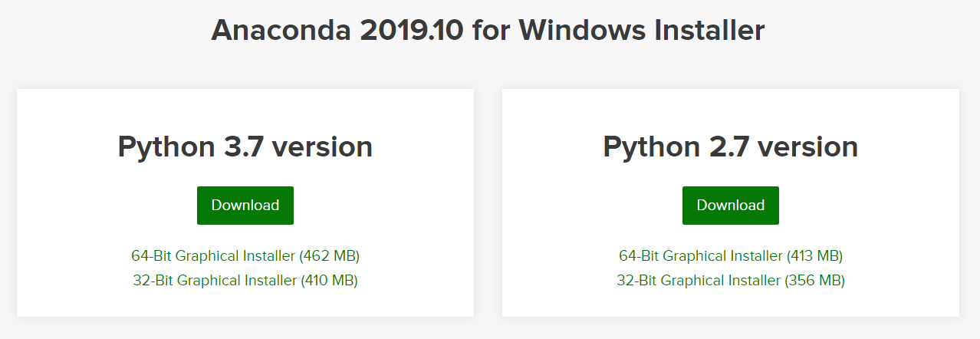This screenshot has width=980, height=339.
Task: Select the Python 3.7 version heading
Action: pyautogui.click(x=245, y=146)
